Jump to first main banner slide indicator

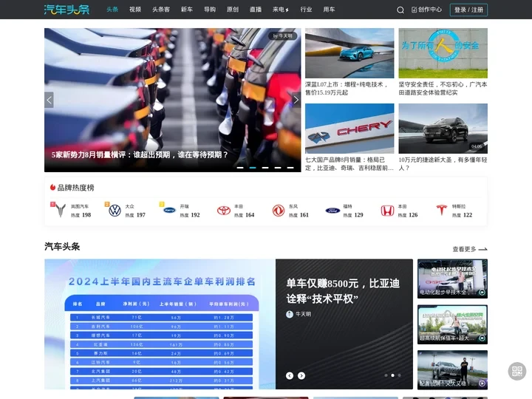(x=240, y=168)
